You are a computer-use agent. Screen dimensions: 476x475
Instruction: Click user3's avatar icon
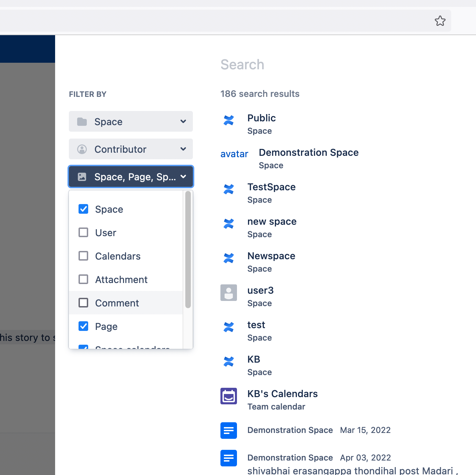click(228, 293)
